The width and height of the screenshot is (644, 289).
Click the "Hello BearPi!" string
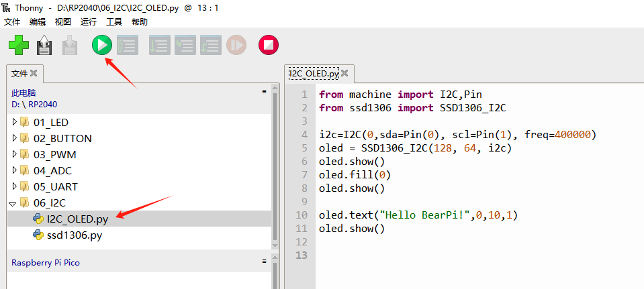tap(424, 215)
